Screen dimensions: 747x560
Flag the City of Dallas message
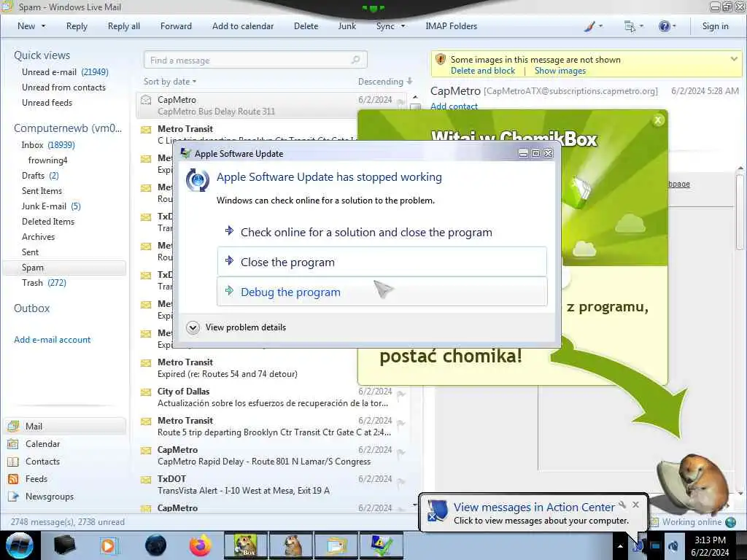point(401,394)
